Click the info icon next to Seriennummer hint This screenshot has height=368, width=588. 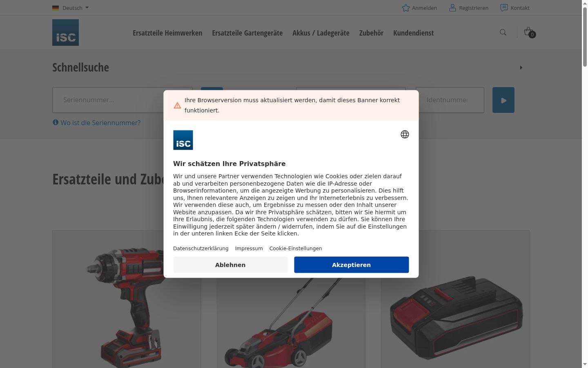[x=56, y=122]
